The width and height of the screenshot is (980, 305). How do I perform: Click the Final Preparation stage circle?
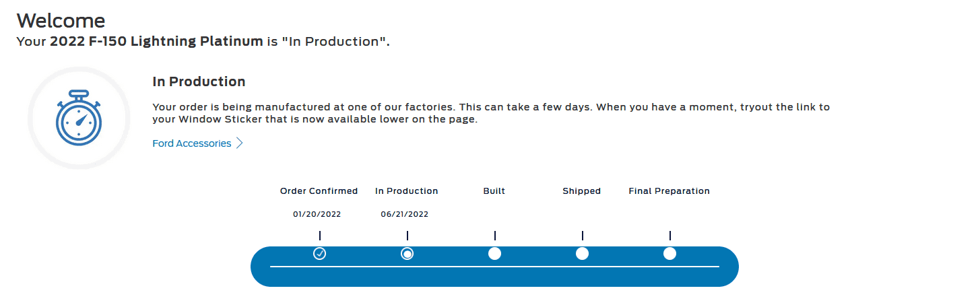coord(669,253)
